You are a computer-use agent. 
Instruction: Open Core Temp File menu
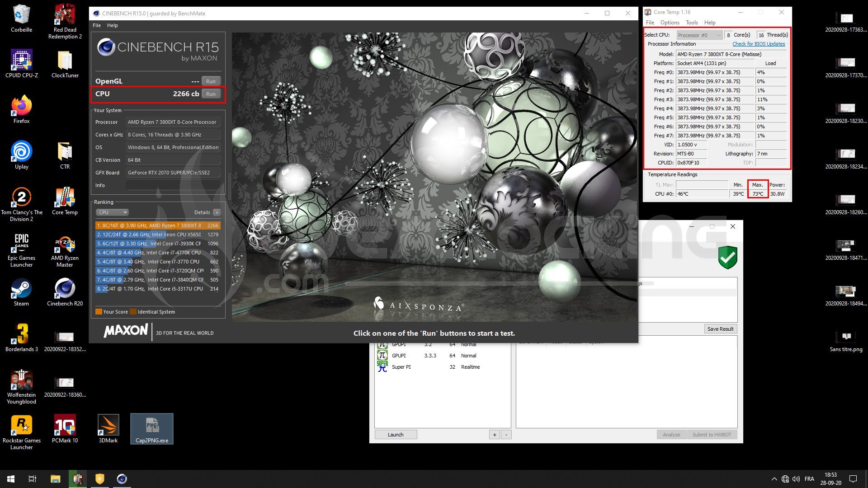(650, 23)
